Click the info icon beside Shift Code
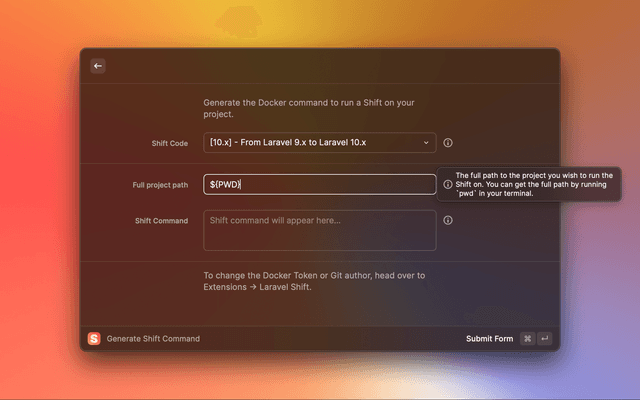The width and height of the screenshot is (640, 400). tap(448, 143)
